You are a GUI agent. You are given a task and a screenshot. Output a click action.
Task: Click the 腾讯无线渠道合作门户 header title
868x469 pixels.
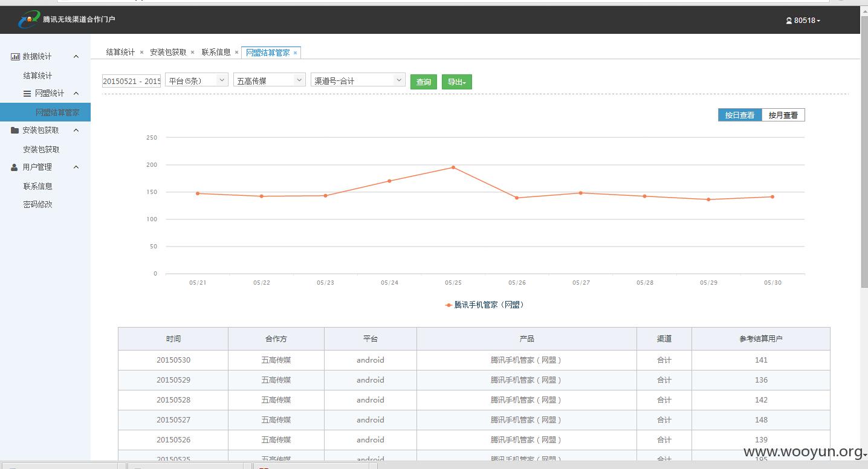(79, 19)
